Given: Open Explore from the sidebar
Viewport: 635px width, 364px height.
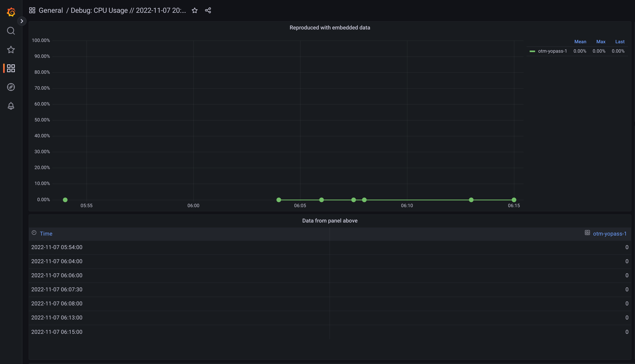Looking at the screenshot, I should [x=11, y=87].
